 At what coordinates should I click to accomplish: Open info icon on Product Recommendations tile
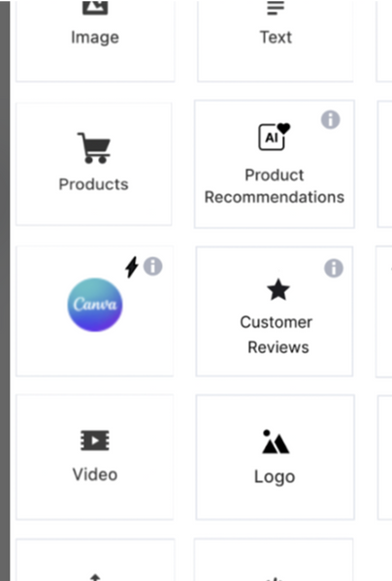331,119
